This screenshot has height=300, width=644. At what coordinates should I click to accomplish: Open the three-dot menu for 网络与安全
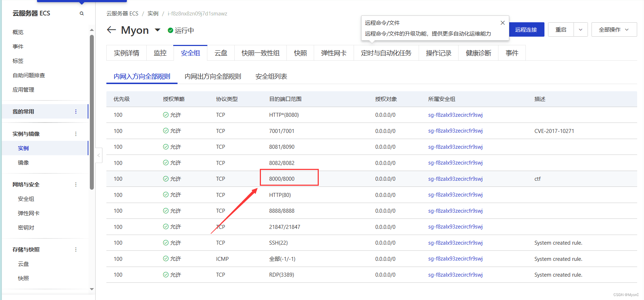[x=75, y=184]
